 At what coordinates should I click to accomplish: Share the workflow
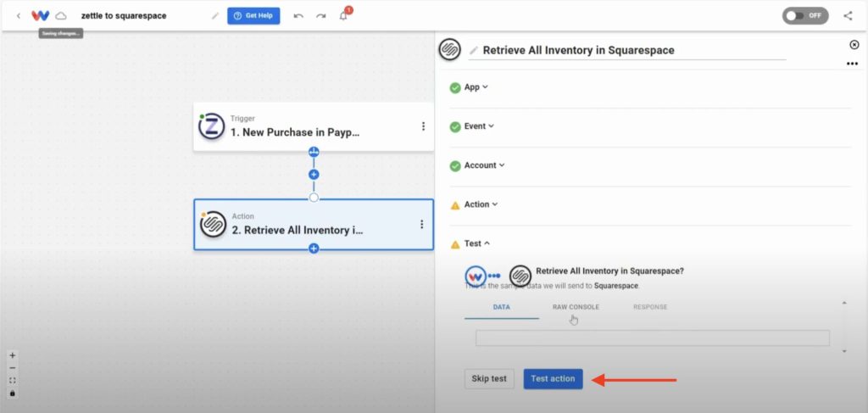pos(848,15)
